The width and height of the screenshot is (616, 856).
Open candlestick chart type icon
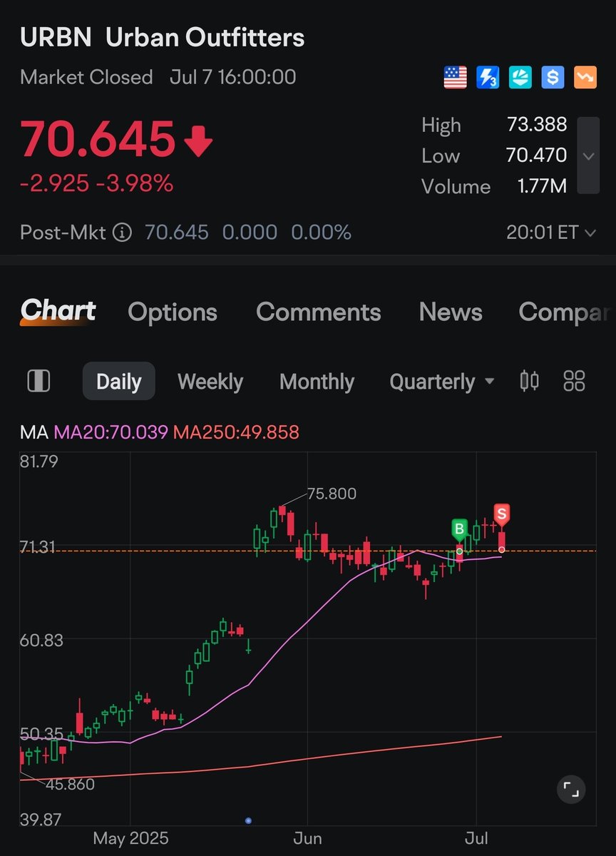click(x=529, y=381)
